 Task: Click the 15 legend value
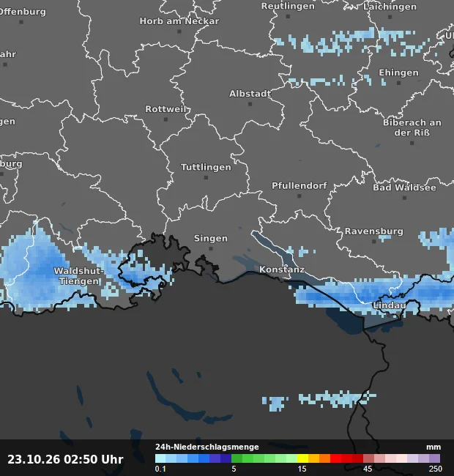point(302,469)
